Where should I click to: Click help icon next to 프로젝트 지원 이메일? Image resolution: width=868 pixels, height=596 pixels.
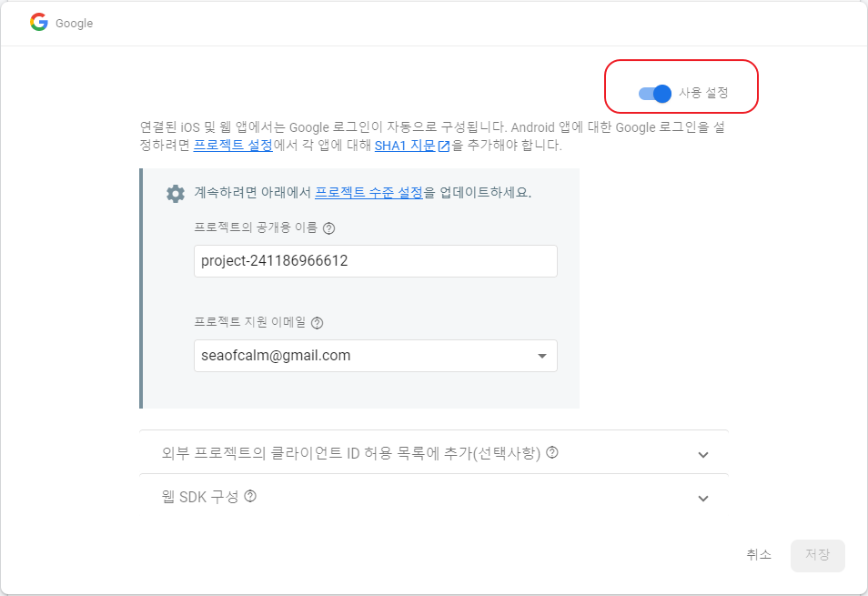pyautogui.click(x=318, y=323)
